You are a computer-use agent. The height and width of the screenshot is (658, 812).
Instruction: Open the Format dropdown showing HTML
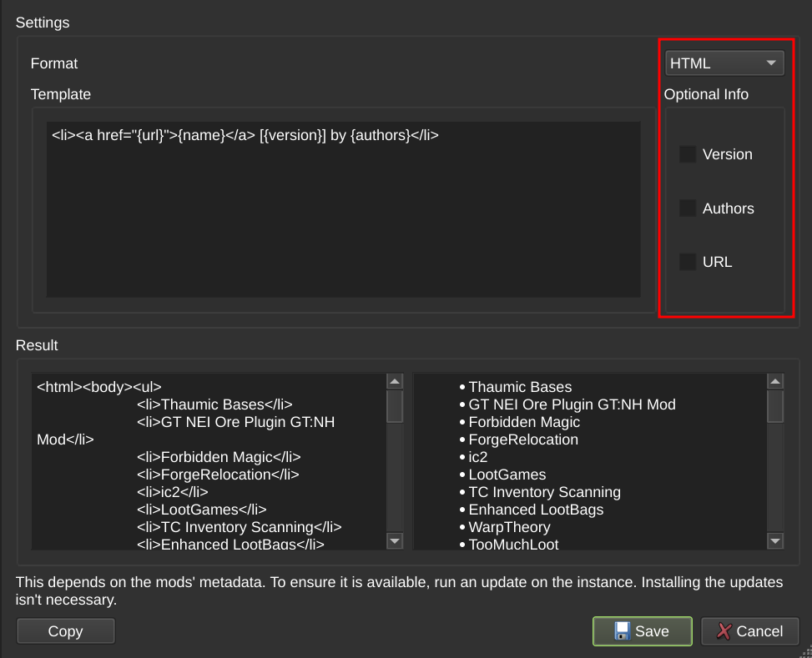point(724,62)
